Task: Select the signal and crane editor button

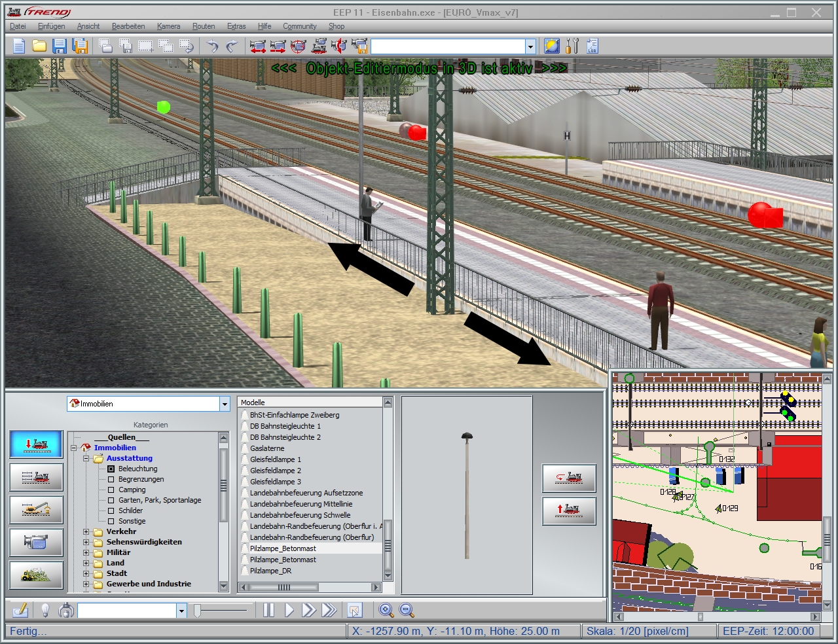Action: pos(36,510)
